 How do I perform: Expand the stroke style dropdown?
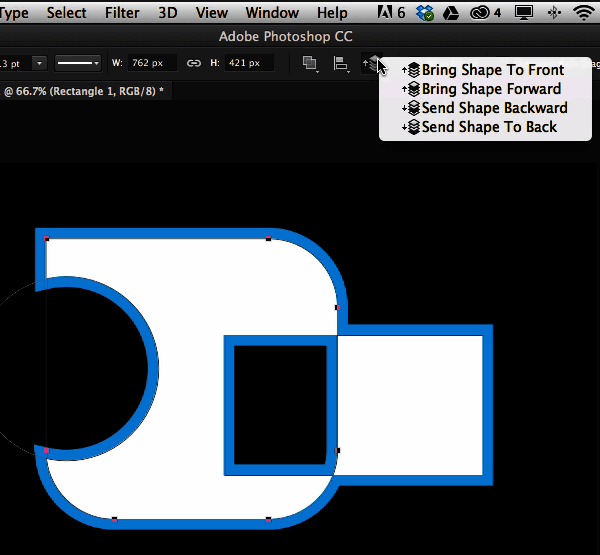[78, 63]
